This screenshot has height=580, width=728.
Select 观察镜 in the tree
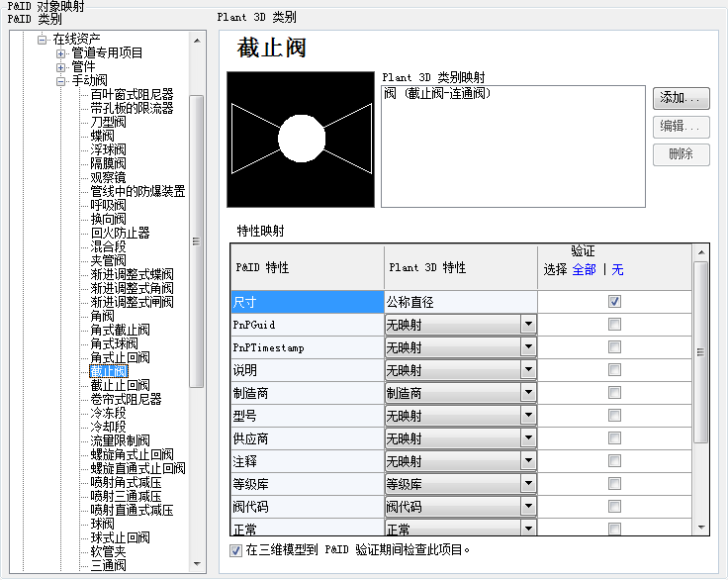point(108,177)
